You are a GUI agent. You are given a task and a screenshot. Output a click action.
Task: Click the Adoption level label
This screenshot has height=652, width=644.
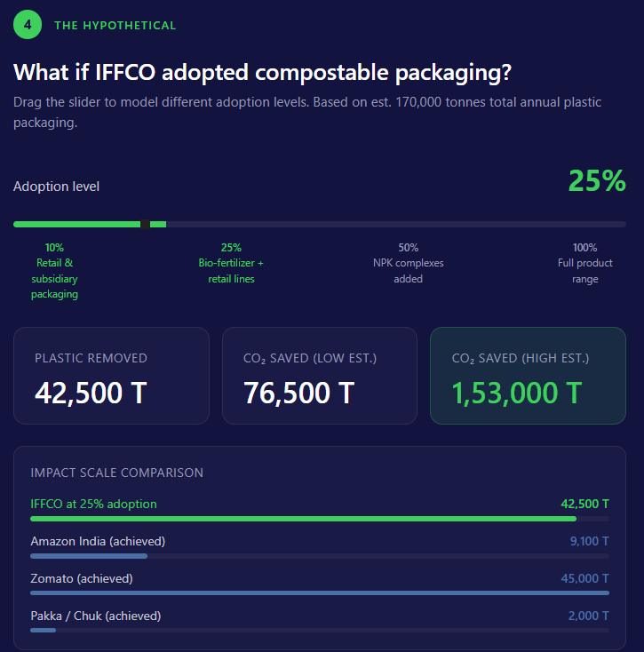[x=57, y=187]
